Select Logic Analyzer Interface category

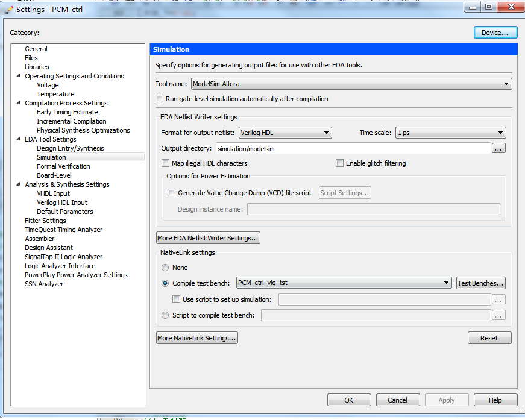[x=60, y=266]
